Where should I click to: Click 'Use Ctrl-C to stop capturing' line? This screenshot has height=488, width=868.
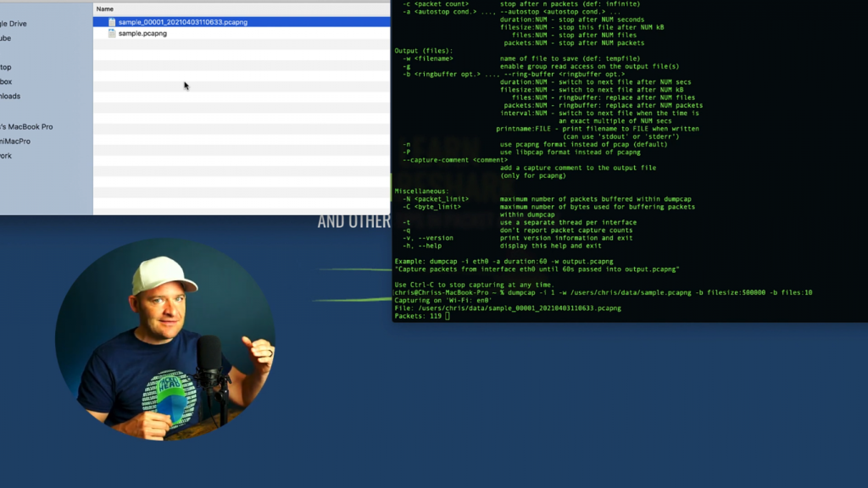coord(474,285)
